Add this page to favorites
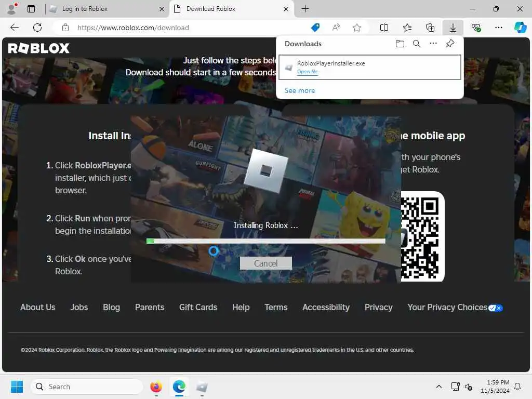532x399 pixels. (x=356, y=28)
